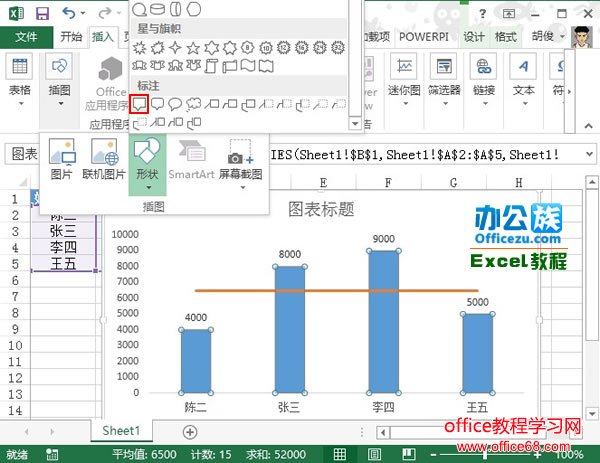Select the 5-point star shape
This screenshot has width=600, height=463.
pos(193,48)
